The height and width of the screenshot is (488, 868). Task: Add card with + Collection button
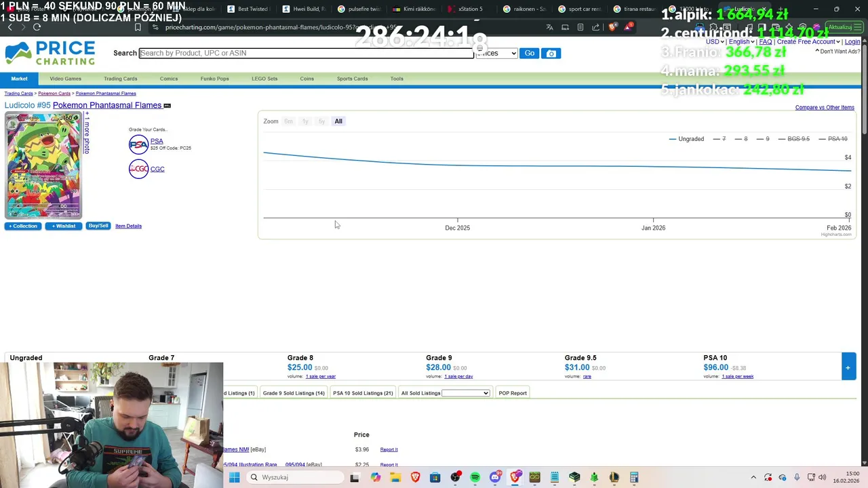tap(23, 226)
